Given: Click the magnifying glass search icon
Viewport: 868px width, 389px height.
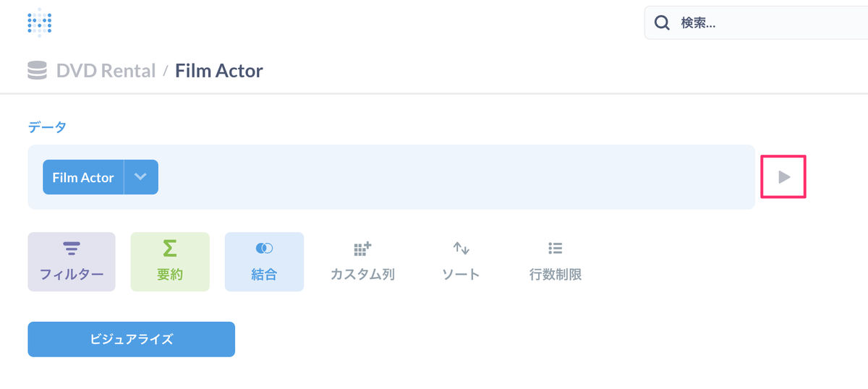Looking at the screenshot, I should tap(662, 23).
